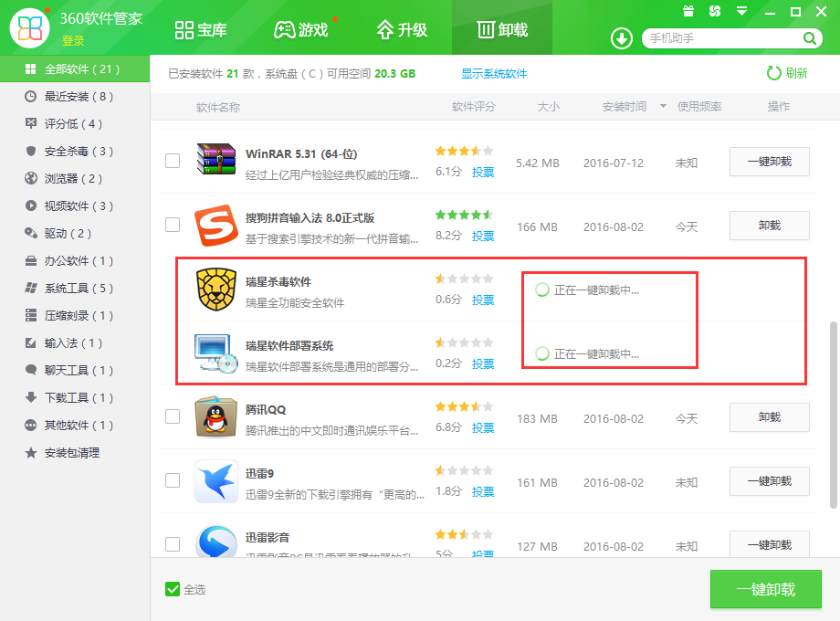Sort by 使用频率 column header

coord(699,107)
